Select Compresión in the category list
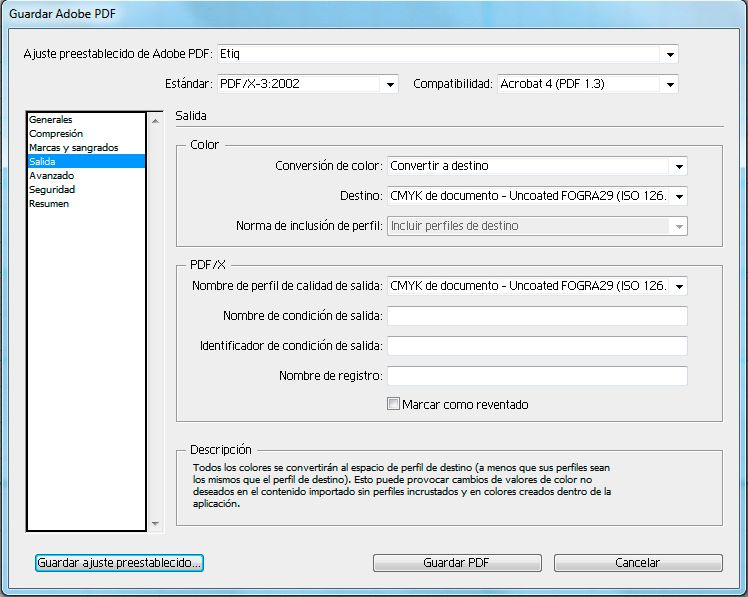Image resolution: width=748 pixels, height=597 pixels. (56, 134)
